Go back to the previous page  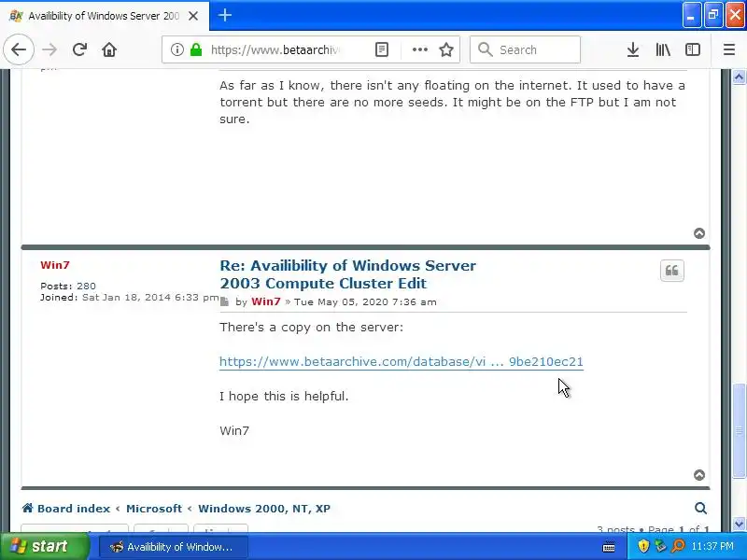coord(19,49)
